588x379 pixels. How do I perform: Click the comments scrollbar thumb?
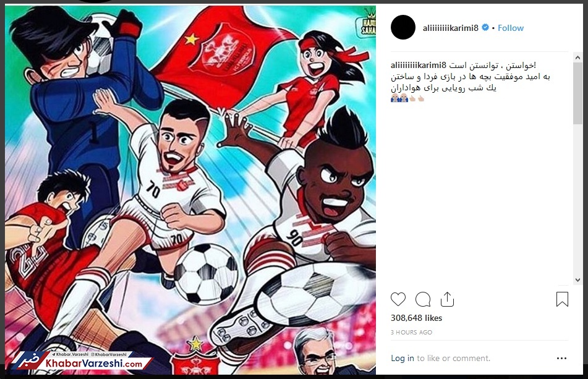point(577,93)
